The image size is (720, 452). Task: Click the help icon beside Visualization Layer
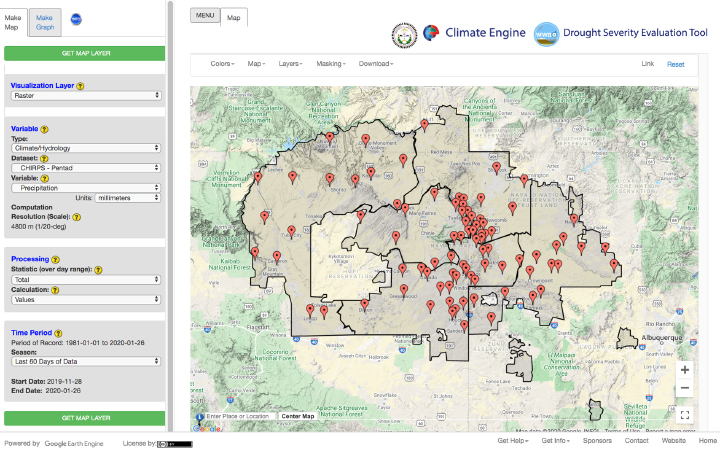pos(80,86)
